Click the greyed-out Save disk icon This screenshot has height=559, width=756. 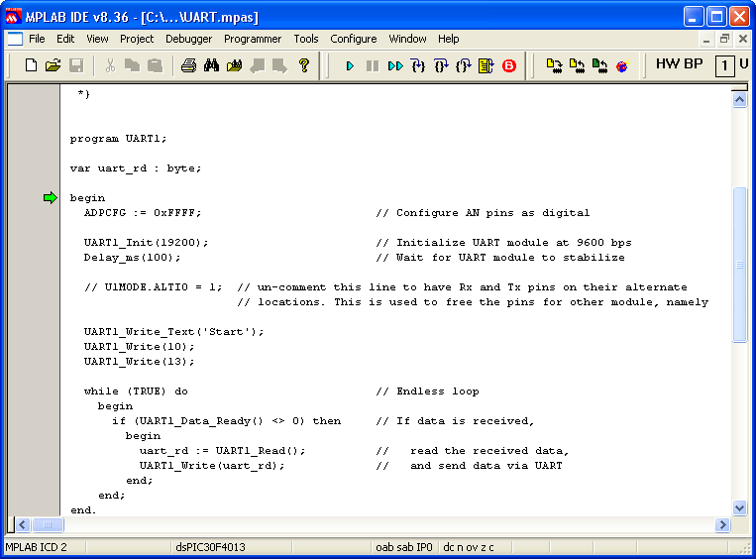pos(76,65)
